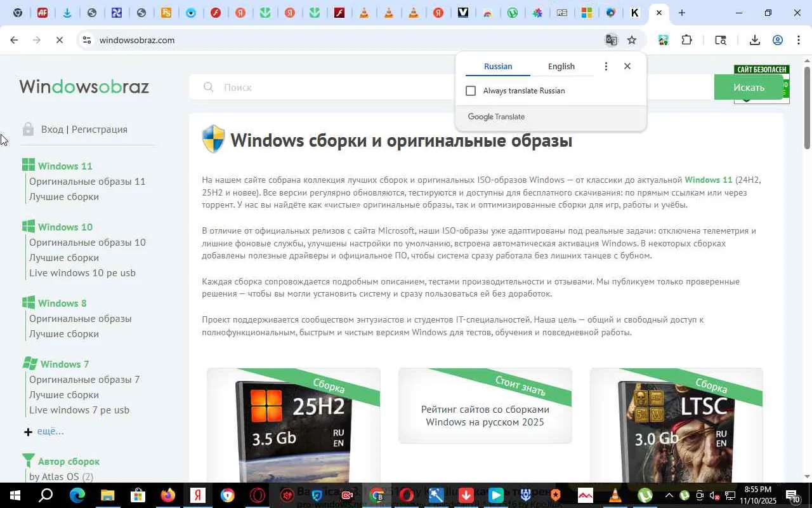Click the Искать search button
The image size is (812, 508).
click(x=749, y=87)
